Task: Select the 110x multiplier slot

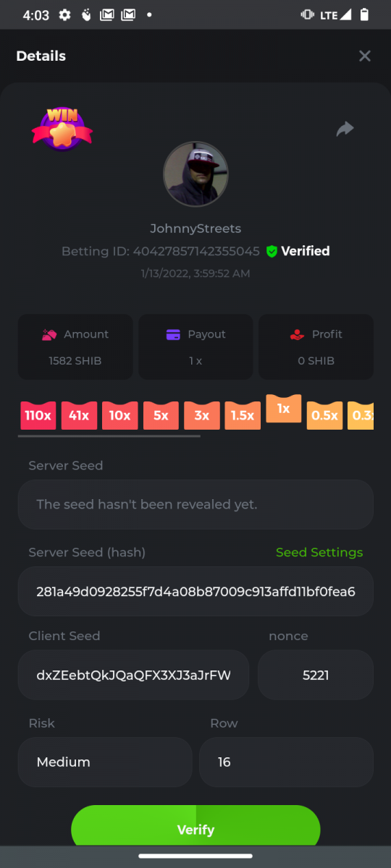Action: (38, 416)
